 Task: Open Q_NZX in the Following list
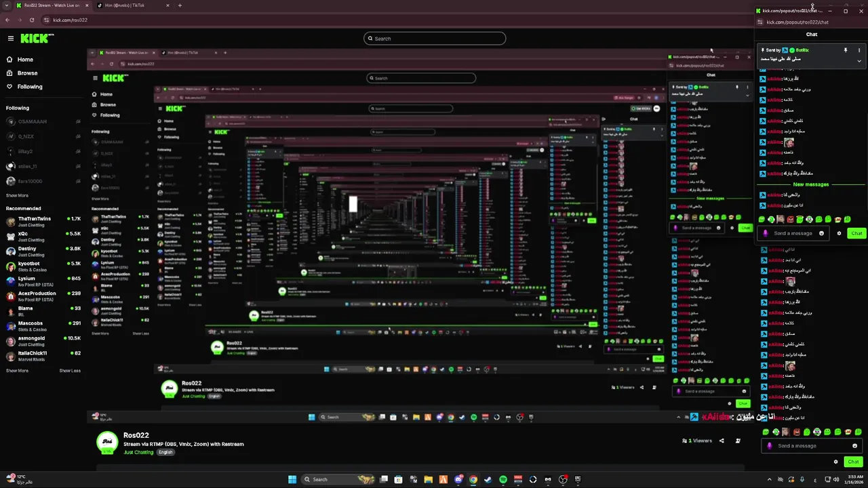point(43,136)
